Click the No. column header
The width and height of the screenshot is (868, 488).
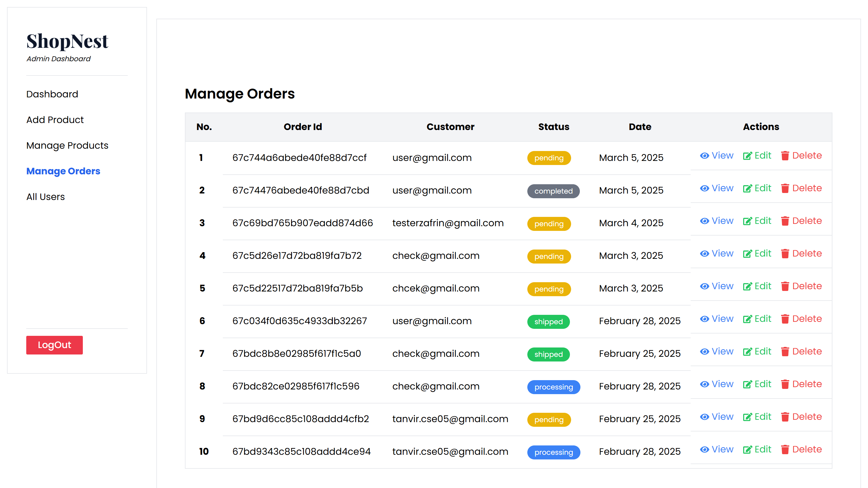pos(204,127)
